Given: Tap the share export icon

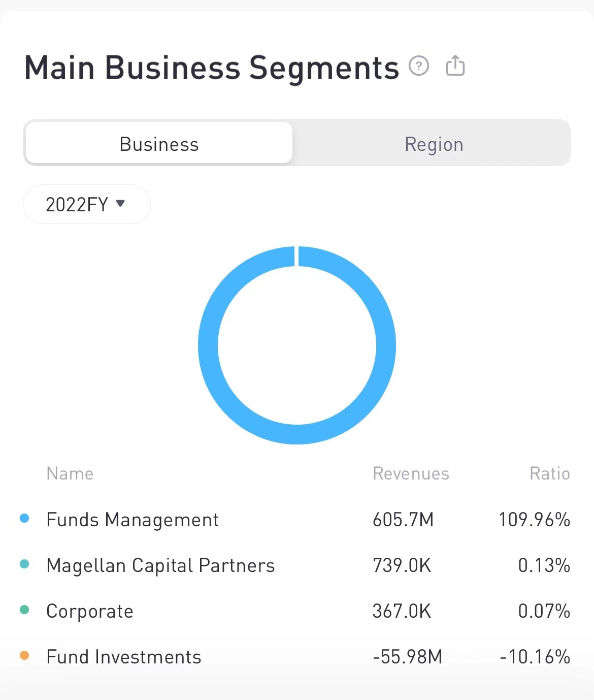Looking at the screenshot, I should point(455,66).
